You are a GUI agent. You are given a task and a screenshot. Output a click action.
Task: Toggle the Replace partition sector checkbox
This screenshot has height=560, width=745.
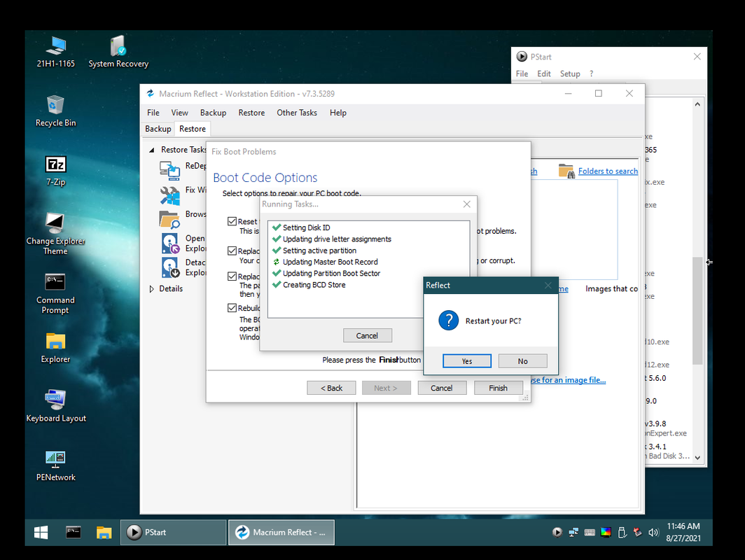pyautogui.click(x=232, y=276)
